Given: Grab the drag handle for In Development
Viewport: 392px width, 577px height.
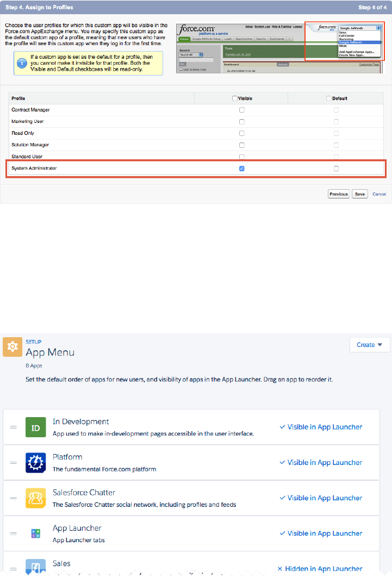Looking at the screenshot, I should point(13,427).
